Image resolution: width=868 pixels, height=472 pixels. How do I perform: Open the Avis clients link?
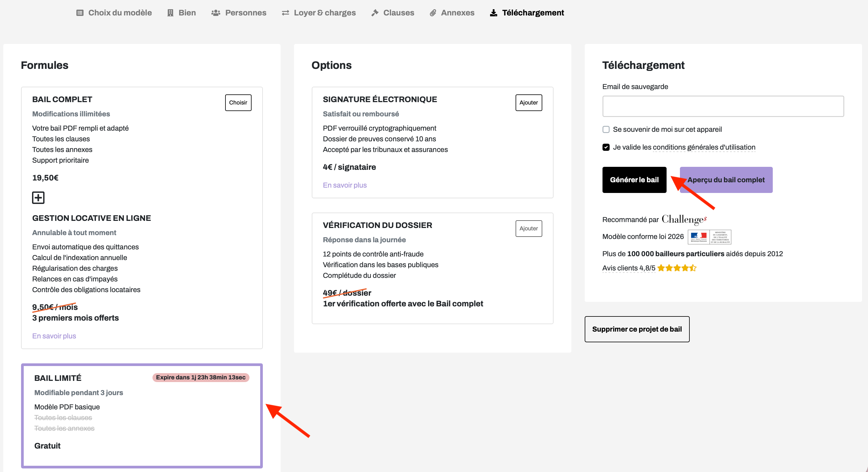click(x=628, y=268)
